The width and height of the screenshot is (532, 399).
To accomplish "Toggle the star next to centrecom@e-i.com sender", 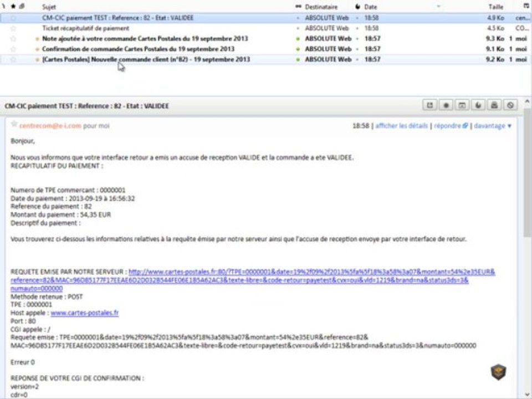I will click(x=14, y=124).
